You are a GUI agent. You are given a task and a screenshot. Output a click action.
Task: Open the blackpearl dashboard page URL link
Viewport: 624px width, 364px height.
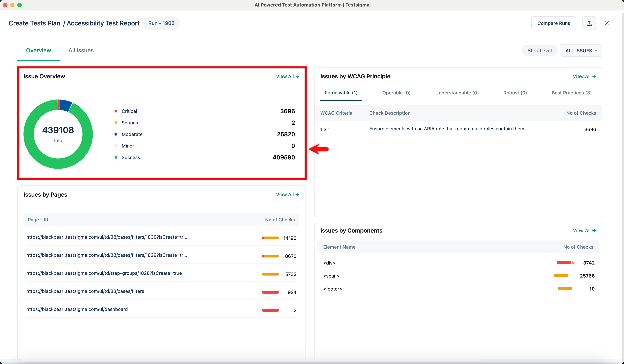(x=77, y=309)
